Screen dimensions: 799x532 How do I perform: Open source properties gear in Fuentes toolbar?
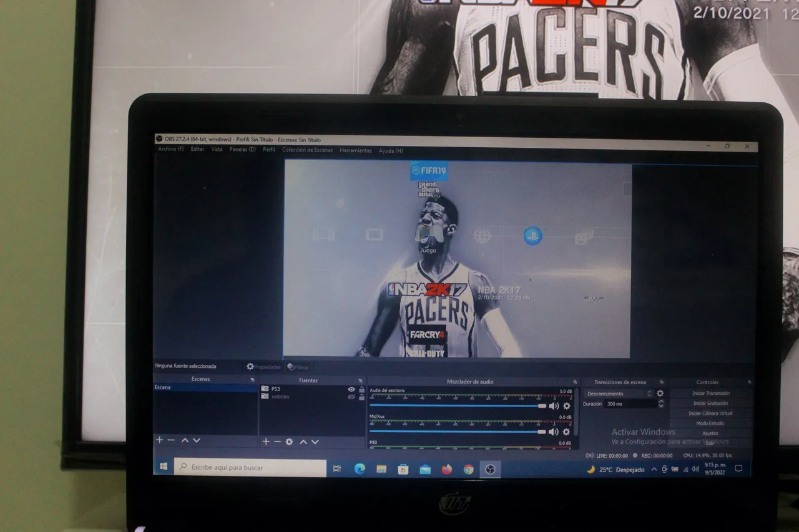click(x=289, y=442)
